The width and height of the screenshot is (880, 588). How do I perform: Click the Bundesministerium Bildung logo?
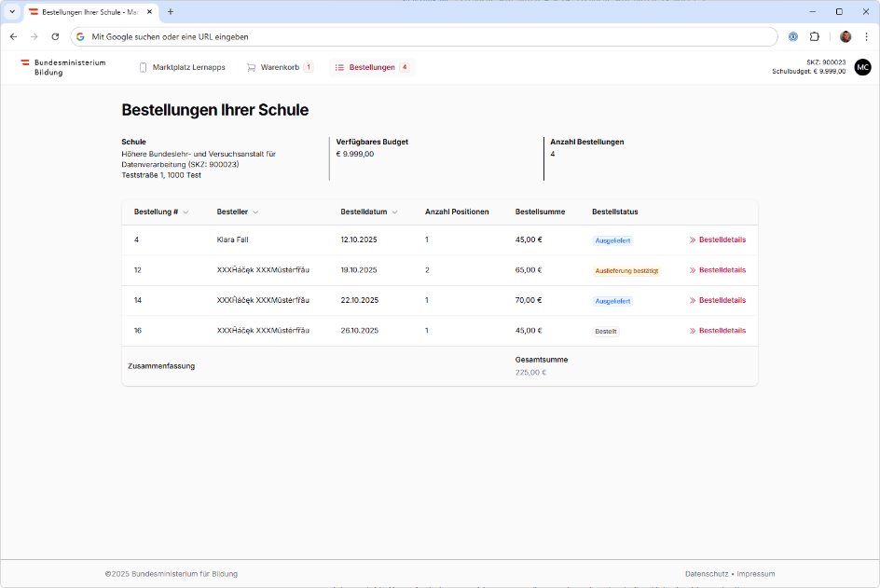pos(63,67)
